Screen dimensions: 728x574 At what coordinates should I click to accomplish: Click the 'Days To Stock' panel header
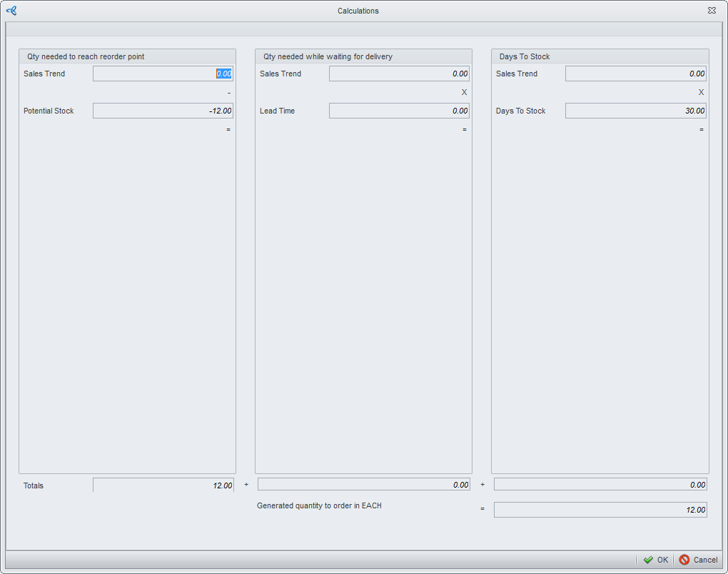point(525,56)
